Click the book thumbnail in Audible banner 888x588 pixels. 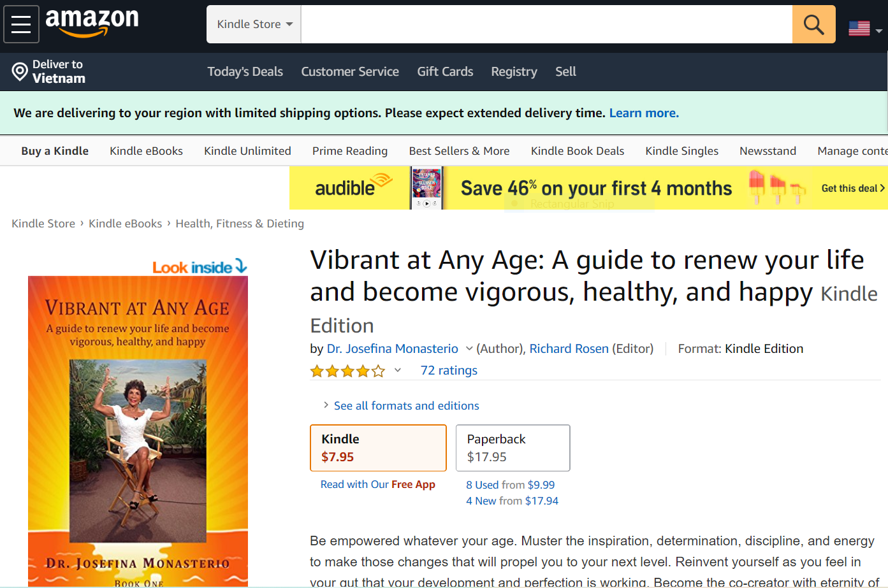click(x=426, y=188)
